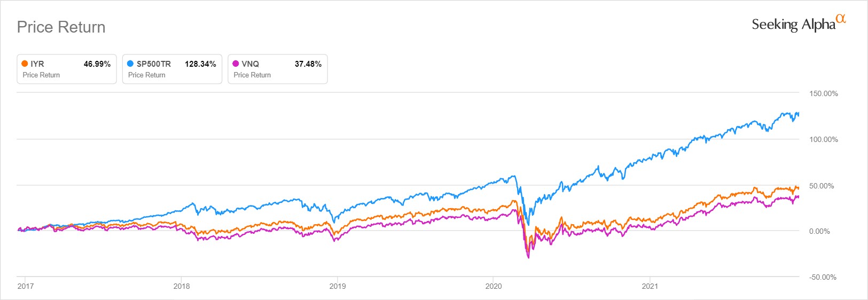The height and width of the screenshot is (300, 868).
Task: Select the SP500TR ticker label
Action: [x=154, y=64]
